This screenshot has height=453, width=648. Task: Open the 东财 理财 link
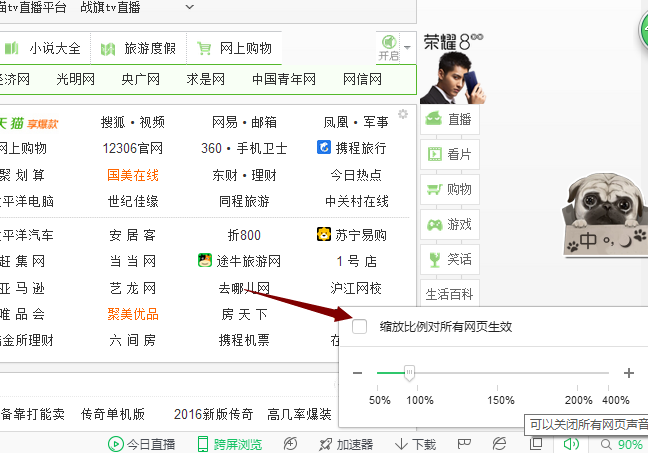tap(244, 175)
